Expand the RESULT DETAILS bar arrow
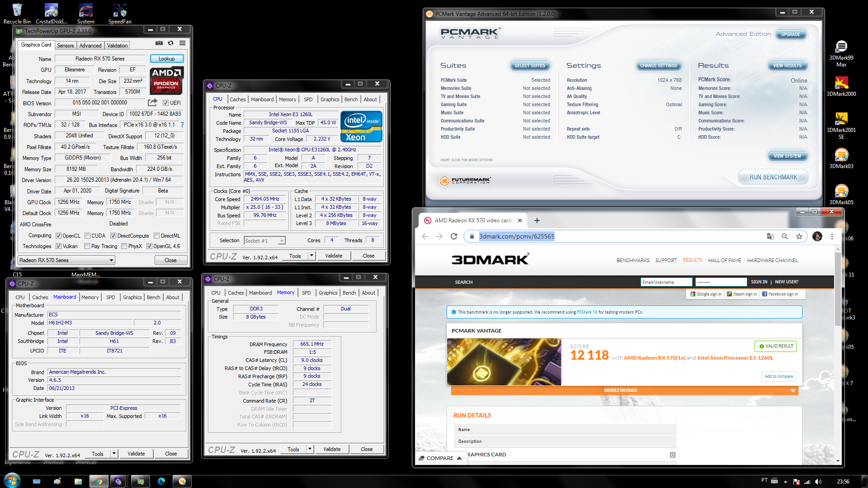This screenshot has width=868, height=488. point(793,390)
